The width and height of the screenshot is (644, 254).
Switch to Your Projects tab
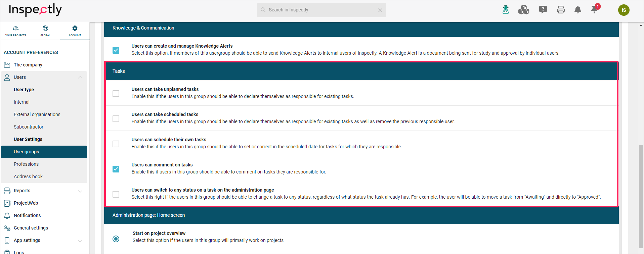pyautogui.click(x=16, y=31)
